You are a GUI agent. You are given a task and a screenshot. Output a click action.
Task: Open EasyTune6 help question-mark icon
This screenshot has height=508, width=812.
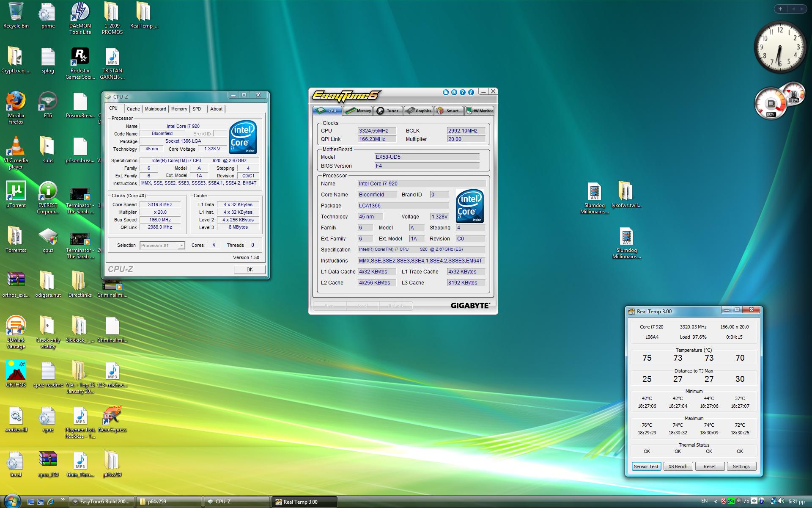tap(462, 92)
